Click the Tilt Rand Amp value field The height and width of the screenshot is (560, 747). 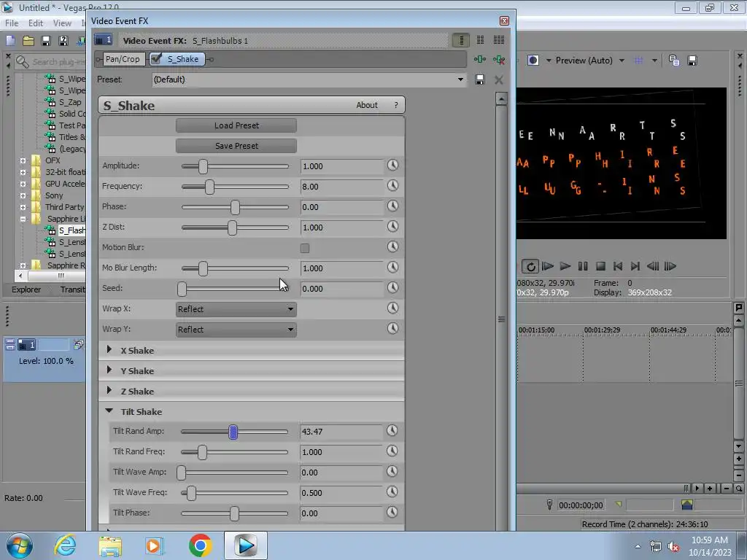[341, 432]
